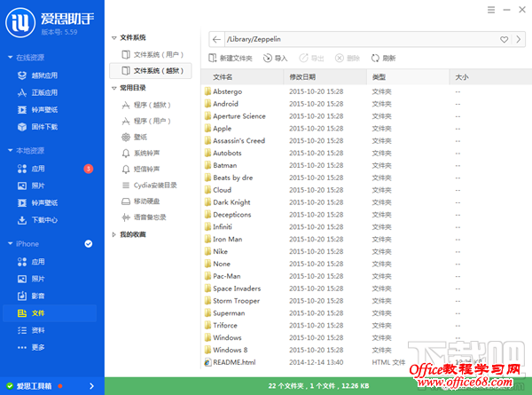Open 系统铃声 directory
This screenshot has height=395, width=532.
tap(140, 154)
